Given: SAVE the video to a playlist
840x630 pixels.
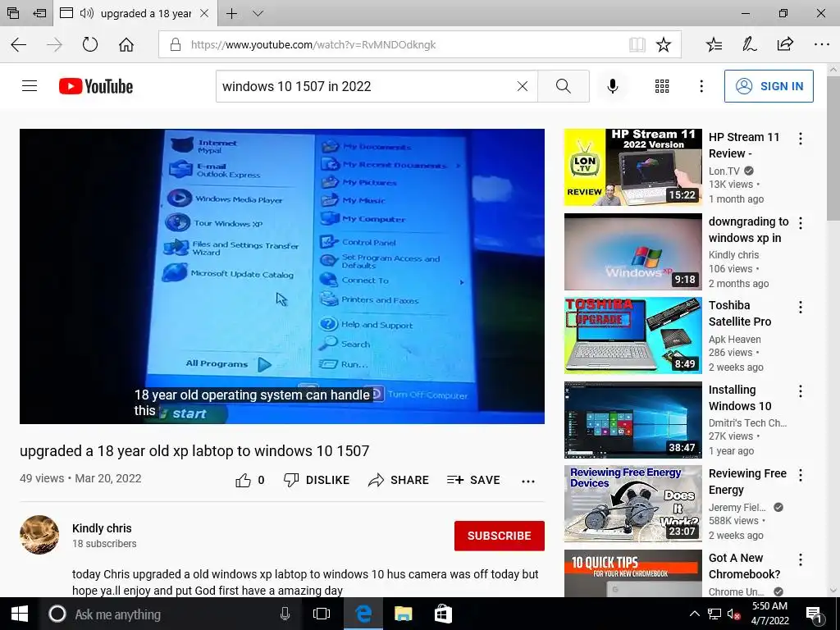Looking at the screenshot, I should click(473, 480).
